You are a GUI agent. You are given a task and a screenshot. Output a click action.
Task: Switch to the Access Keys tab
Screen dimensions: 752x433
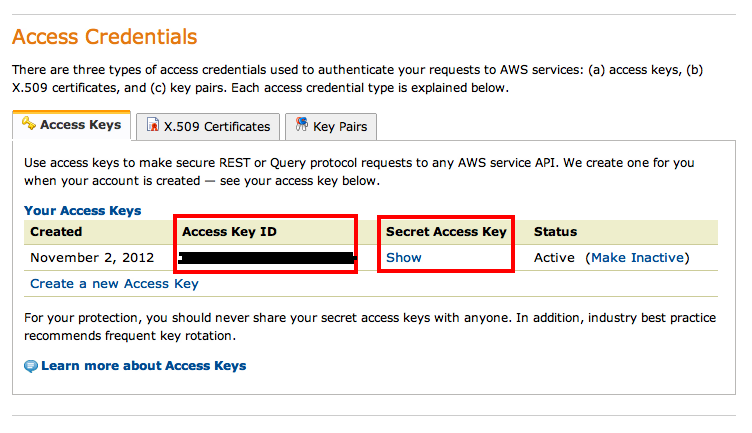[71, 126]
